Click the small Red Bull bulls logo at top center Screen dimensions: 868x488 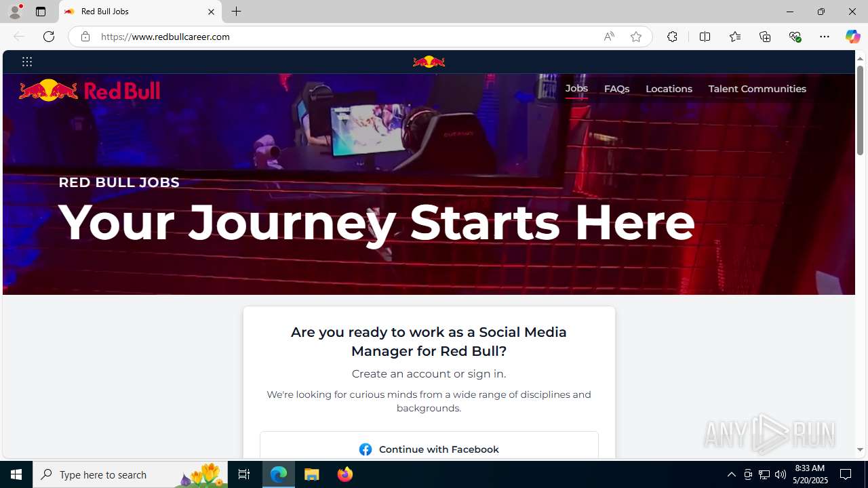click(429, 62)
